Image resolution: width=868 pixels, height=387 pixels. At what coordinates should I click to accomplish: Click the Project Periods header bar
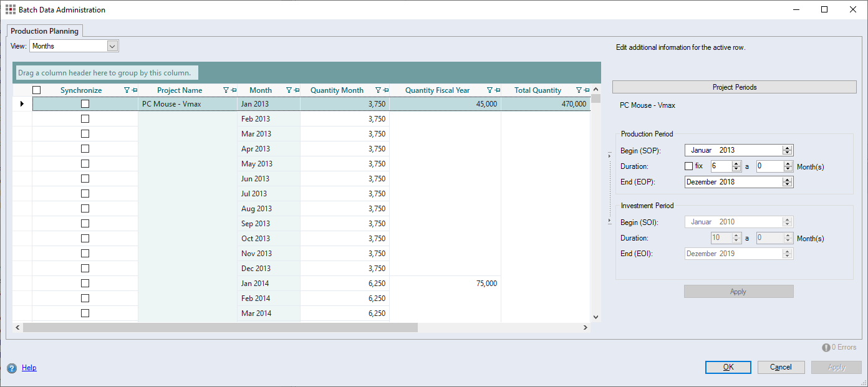pos(734,87)
